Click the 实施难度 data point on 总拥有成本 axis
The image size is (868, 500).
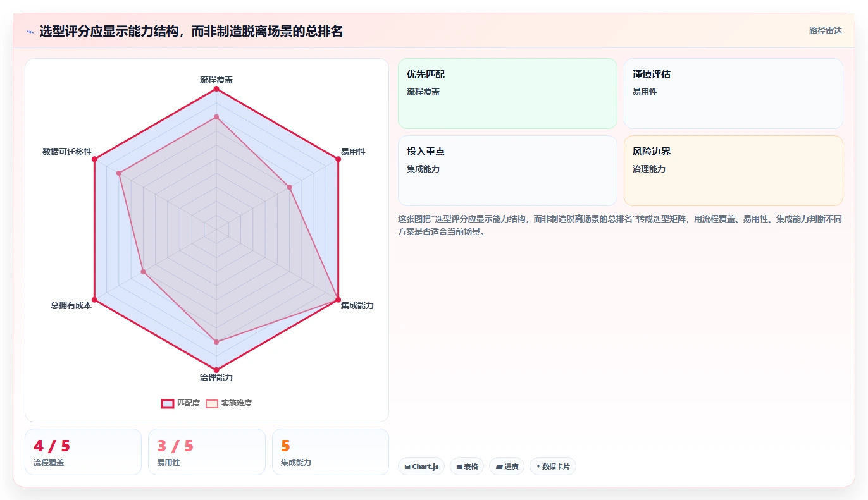pyautogui.click(x=144, y=272)
